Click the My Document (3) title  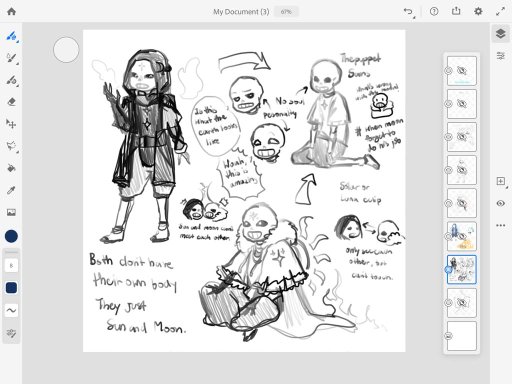click(241, 12)
